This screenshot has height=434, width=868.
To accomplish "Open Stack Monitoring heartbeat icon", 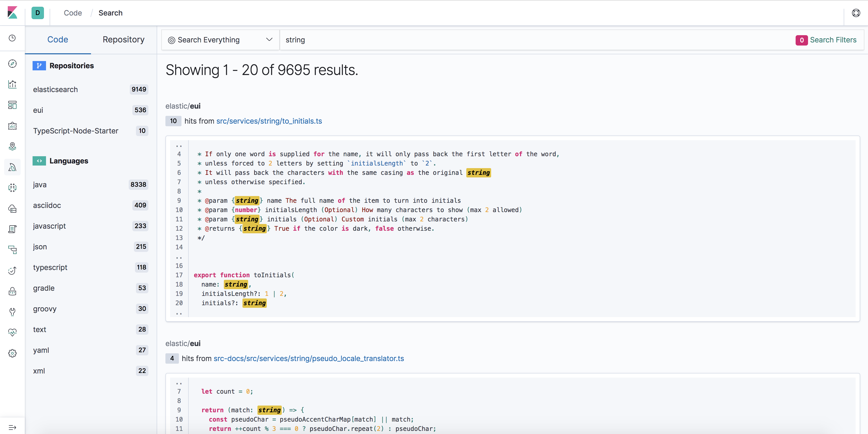I will click(x=12, y=332).
